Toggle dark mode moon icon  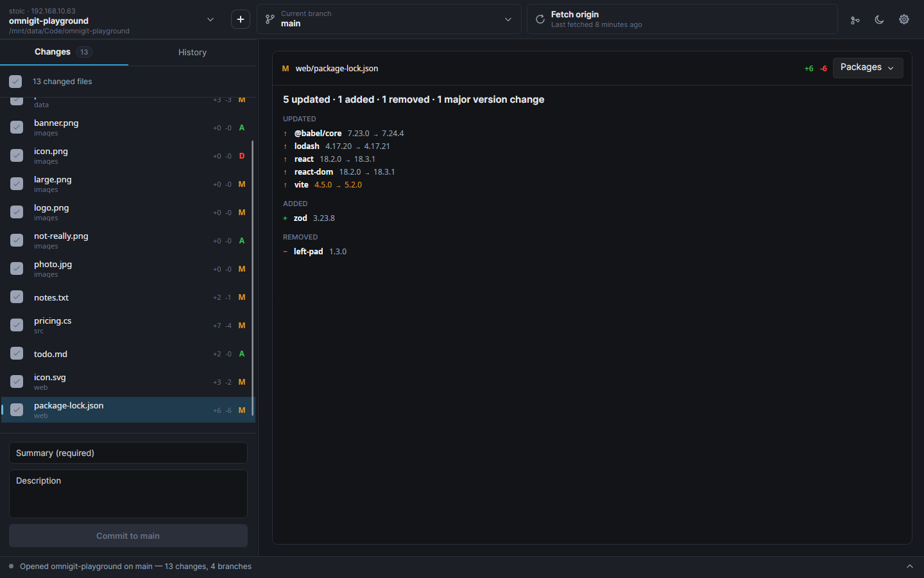click(879, 19)
